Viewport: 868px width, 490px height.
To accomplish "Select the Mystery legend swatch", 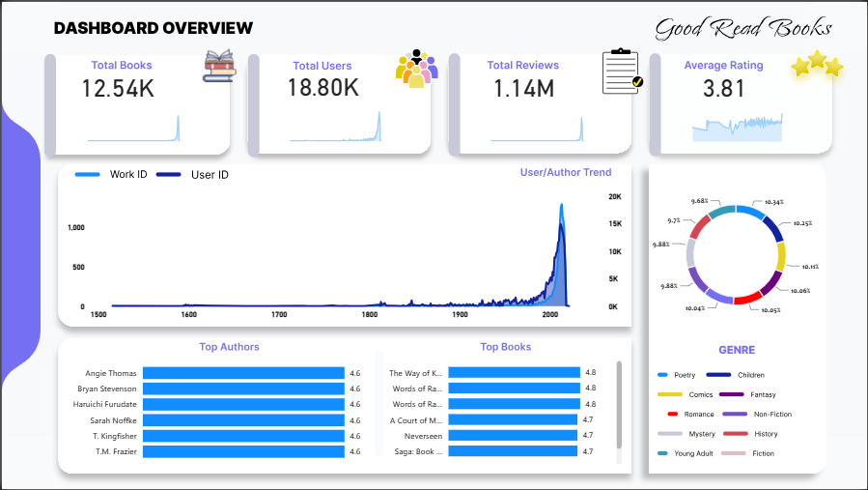I will click(x=670, y=434).
